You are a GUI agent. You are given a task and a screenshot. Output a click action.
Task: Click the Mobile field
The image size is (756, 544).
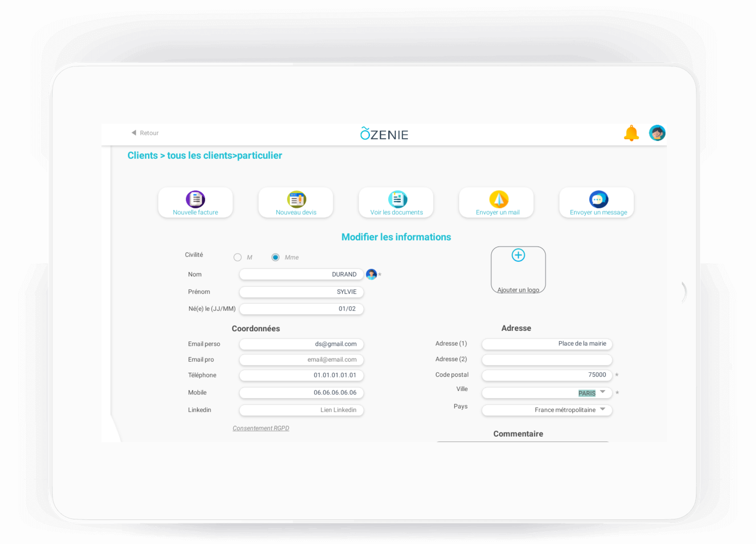click(x=301, y=393)
